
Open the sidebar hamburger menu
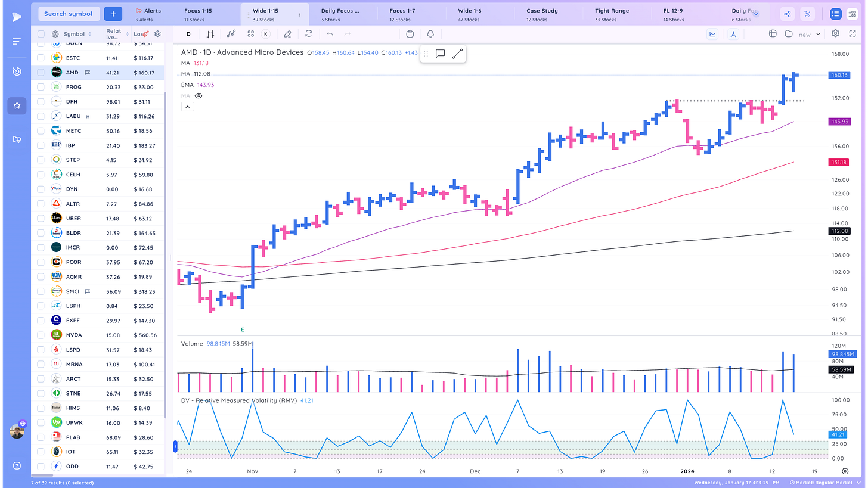coord(16,42)
